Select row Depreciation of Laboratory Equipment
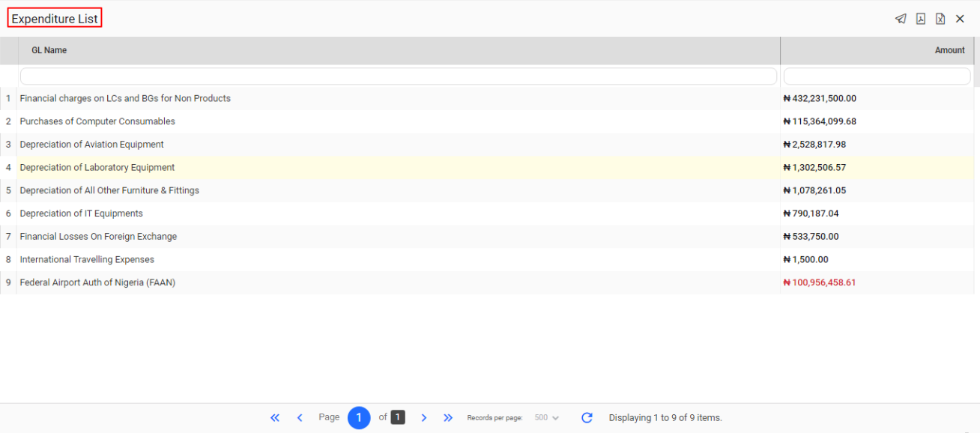 click(x=487, y=167)
